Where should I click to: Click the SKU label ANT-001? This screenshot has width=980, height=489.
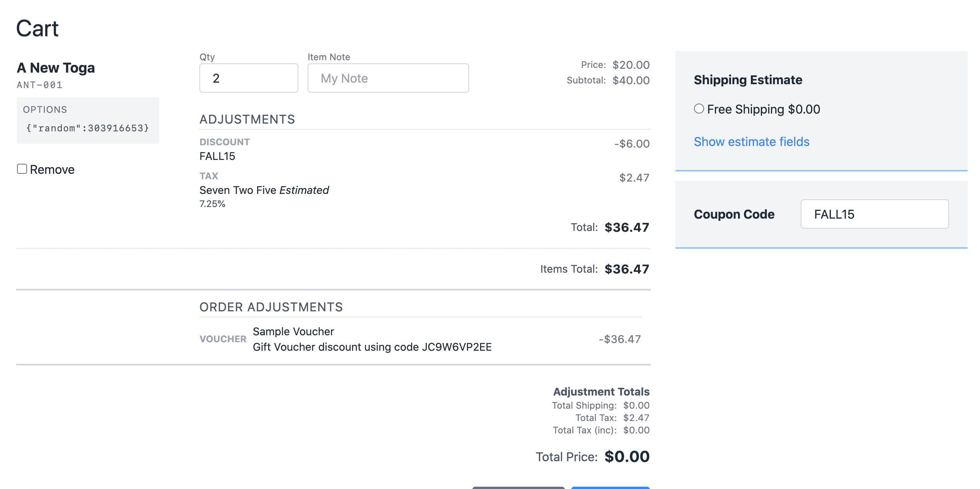coord(40,85)
